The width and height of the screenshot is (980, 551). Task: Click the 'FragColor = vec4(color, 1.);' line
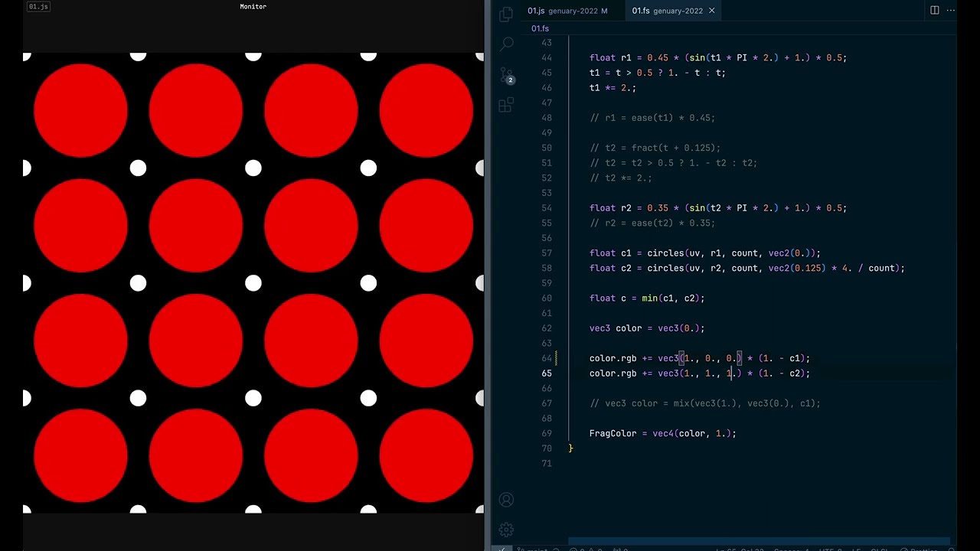tap(663, 433)
